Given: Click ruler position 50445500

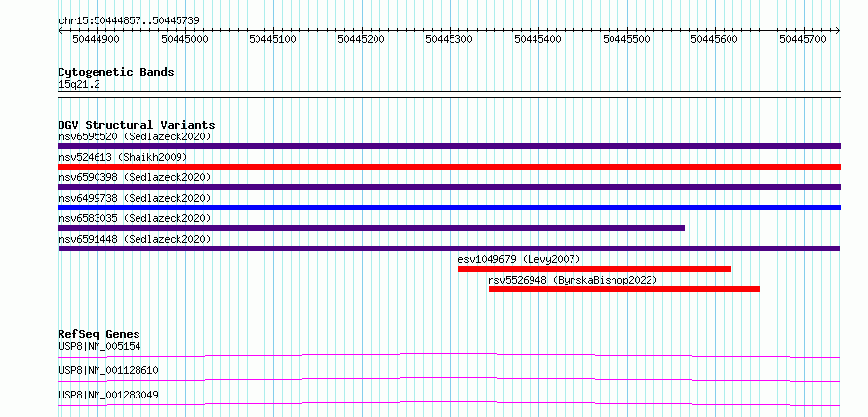Looking at the screenshot, I should (627, 39).
